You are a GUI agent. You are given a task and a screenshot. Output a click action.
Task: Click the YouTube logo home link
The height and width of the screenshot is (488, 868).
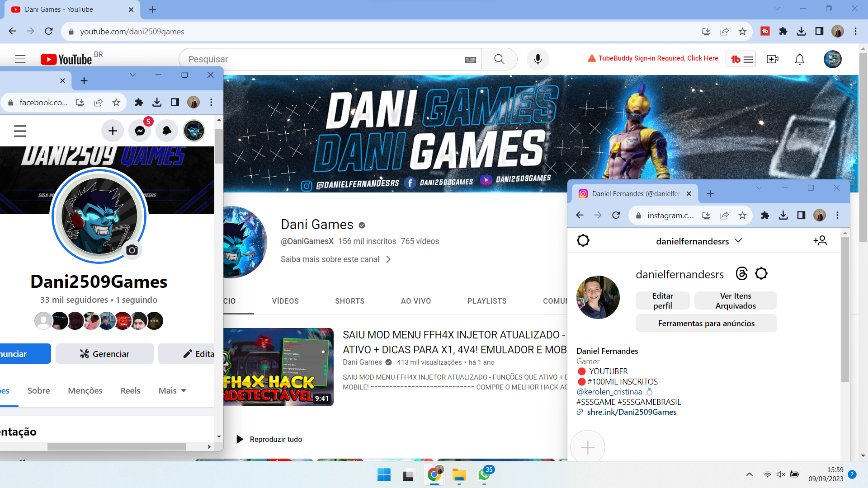coord(66,59)
